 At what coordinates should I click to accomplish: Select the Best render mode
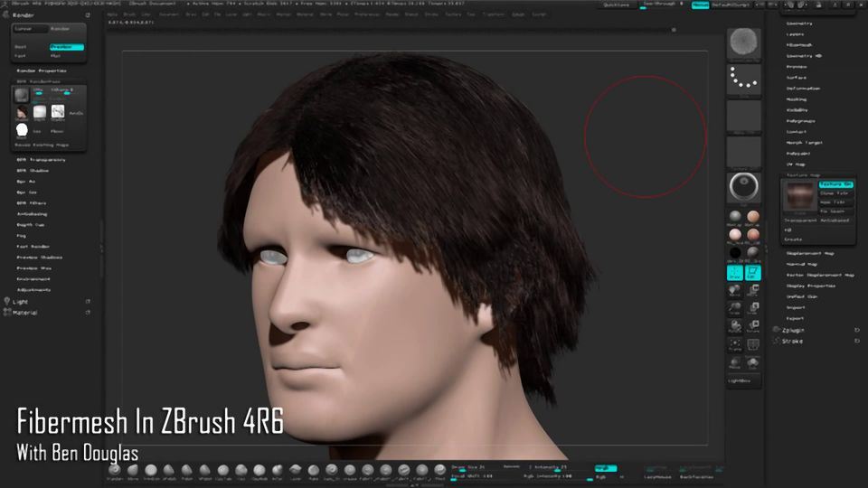pyautogui.click(x=21, y=47)
